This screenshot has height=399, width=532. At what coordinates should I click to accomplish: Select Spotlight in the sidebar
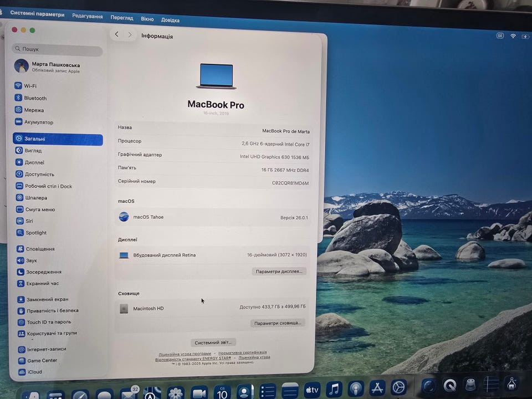pos(32,232)
